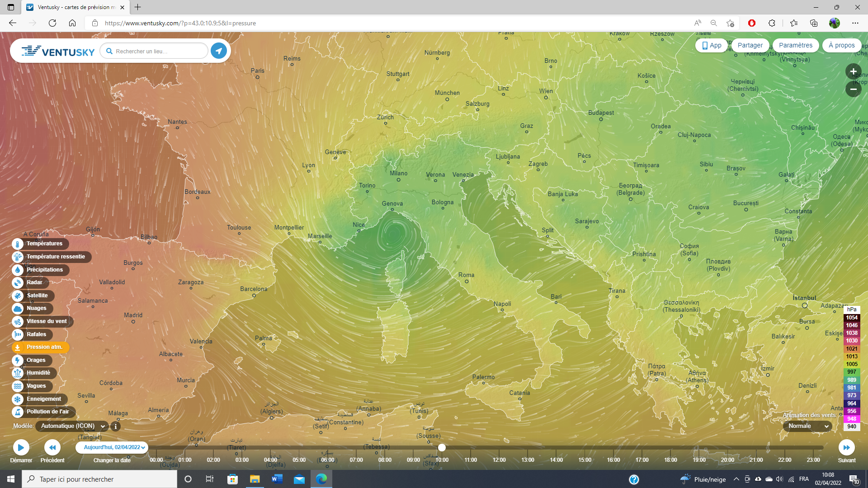The height and width of the screenshot is (488, 868).
Task: Select the Températures layer icon
Action: point(17,244)
